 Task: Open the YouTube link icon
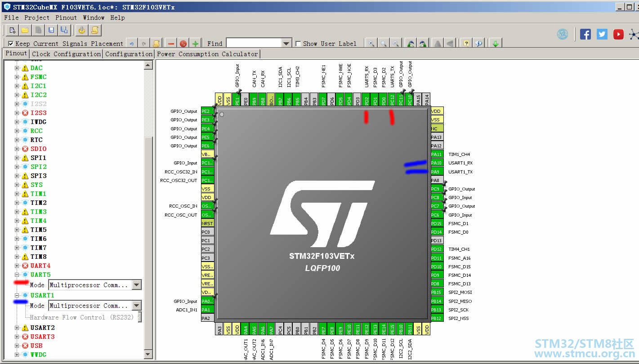(619, 34)
